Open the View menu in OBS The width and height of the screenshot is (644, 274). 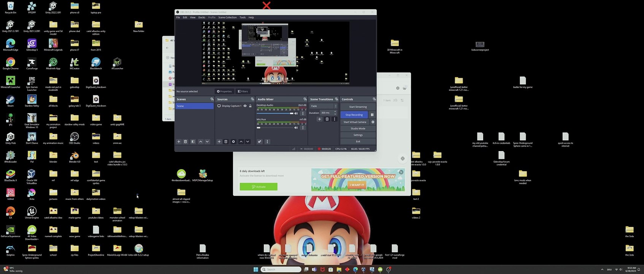[x=193, y=18]
